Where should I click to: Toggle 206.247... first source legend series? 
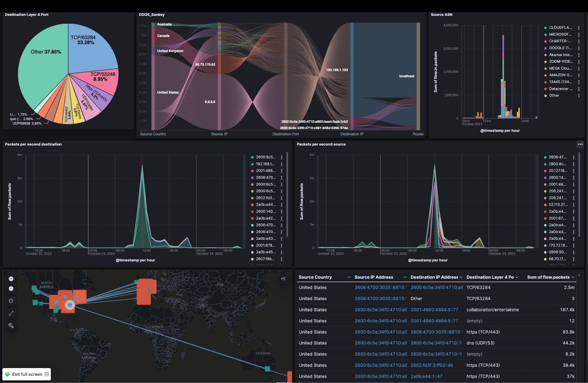557,191
